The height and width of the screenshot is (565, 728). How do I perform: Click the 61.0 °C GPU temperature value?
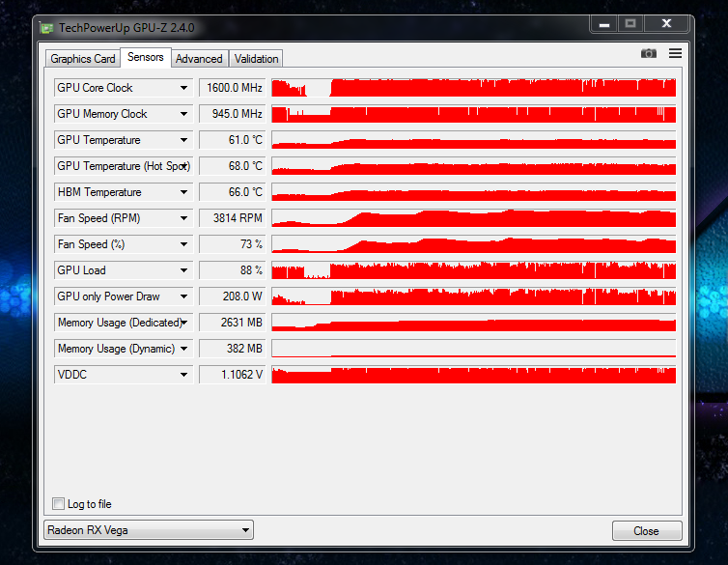click(x=232, y=140)
